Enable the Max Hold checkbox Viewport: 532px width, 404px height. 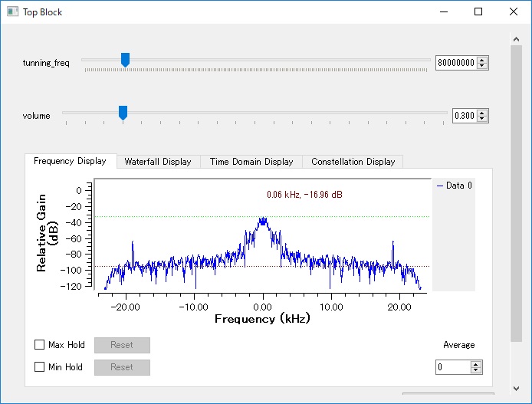[x=39, y=345]
